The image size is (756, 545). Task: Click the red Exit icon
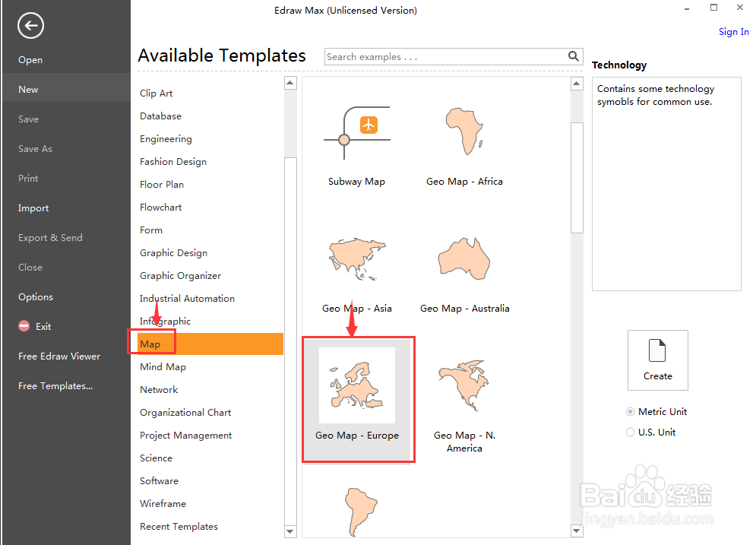24,326
